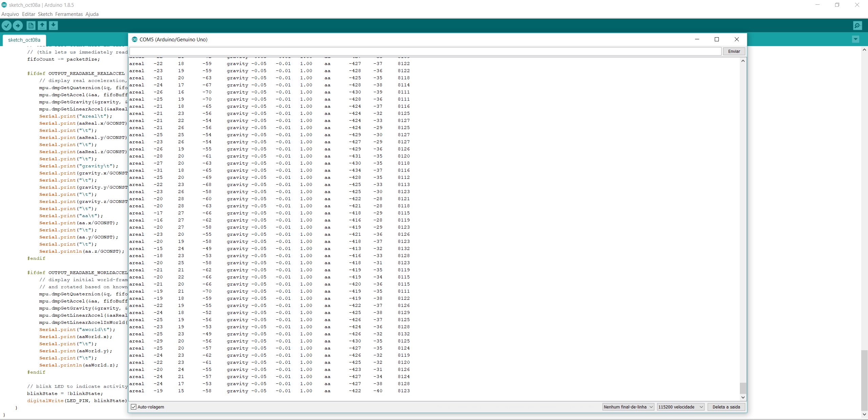This screenshot has width=868, height=420.
Task: Click the Upload icon to program the board
Action: coord(18,25)
